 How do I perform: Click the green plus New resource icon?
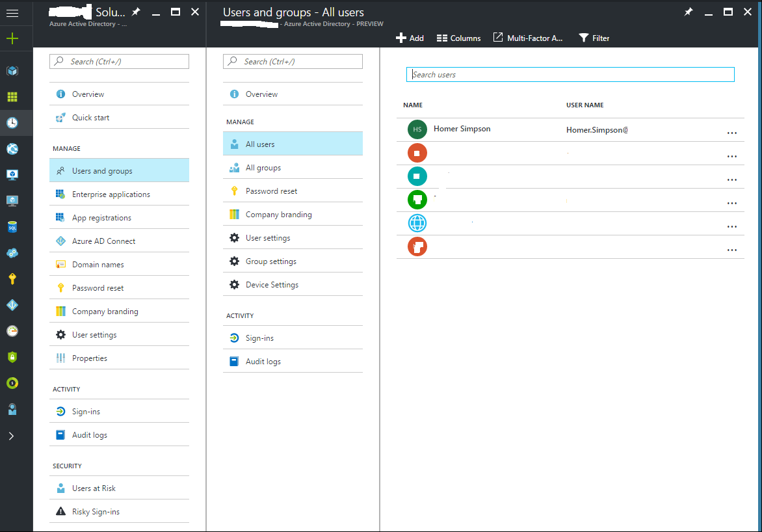tap(12, 38)
